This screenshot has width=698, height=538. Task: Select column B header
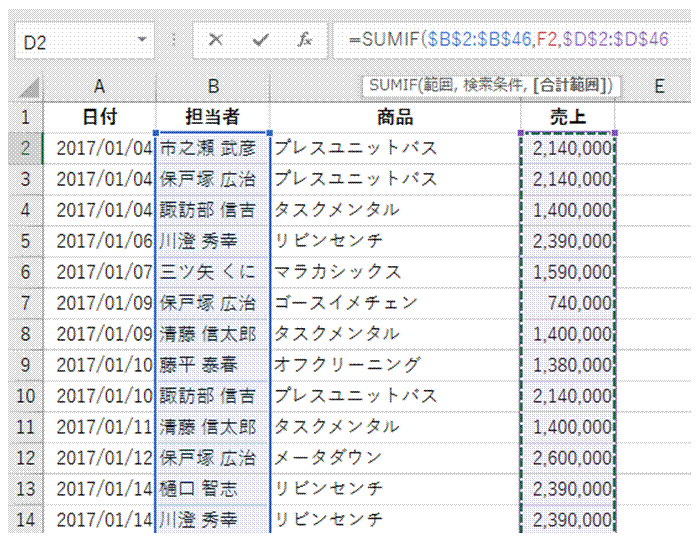[x=213, y=87]
